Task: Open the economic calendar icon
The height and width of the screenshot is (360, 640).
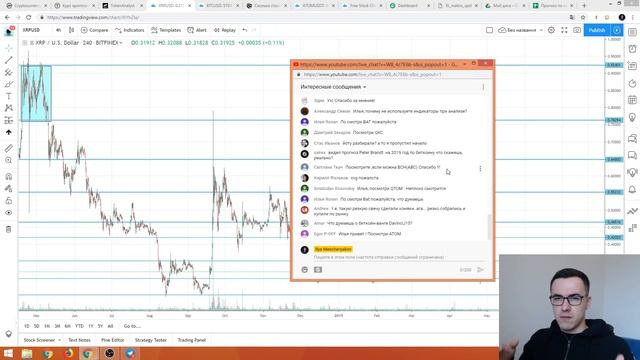Action: pos(632,100)
